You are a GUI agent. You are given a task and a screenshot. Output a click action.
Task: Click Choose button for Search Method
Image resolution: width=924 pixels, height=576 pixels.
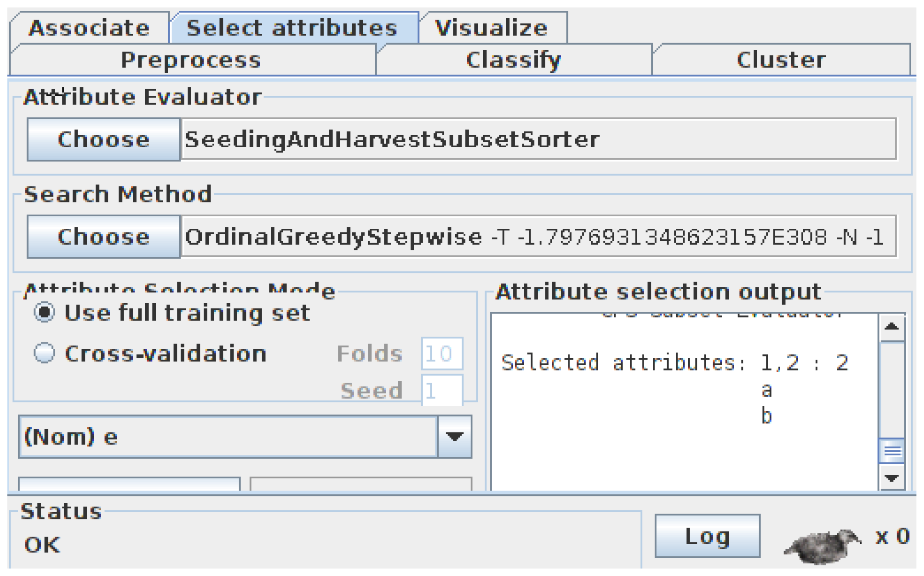104,237
